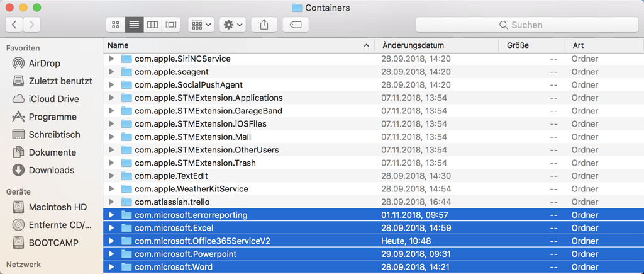
Task: Click the com.microsoft.Office365ServiceV2 folder icon
Action: (126, 241)
